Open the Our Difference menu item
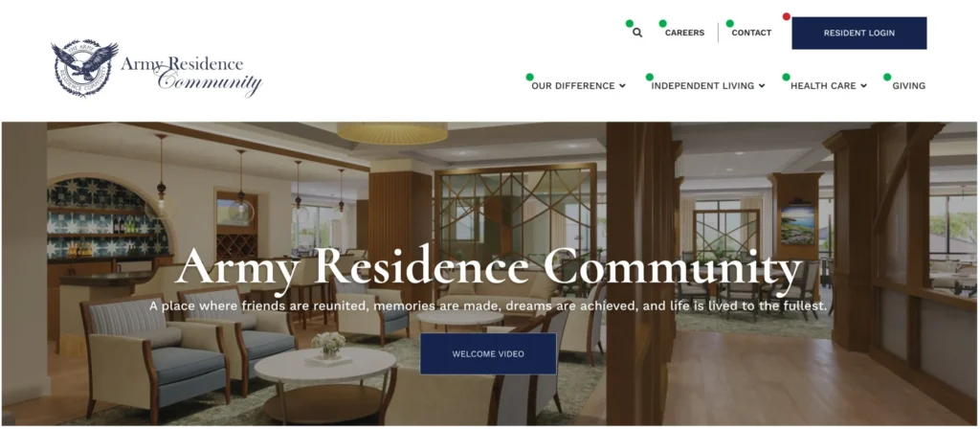This screenshot has width=980, height=429. click(x=573, y=86)
